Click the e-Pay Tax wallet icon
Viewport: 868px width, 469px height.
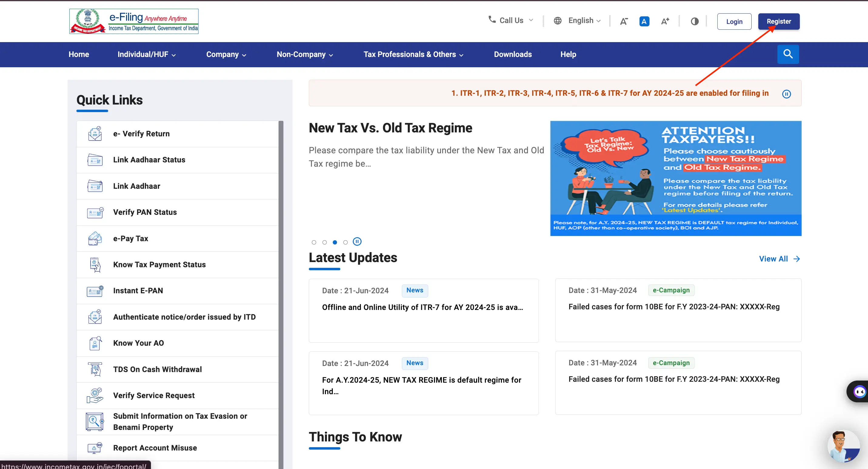[x=95, y=238]
